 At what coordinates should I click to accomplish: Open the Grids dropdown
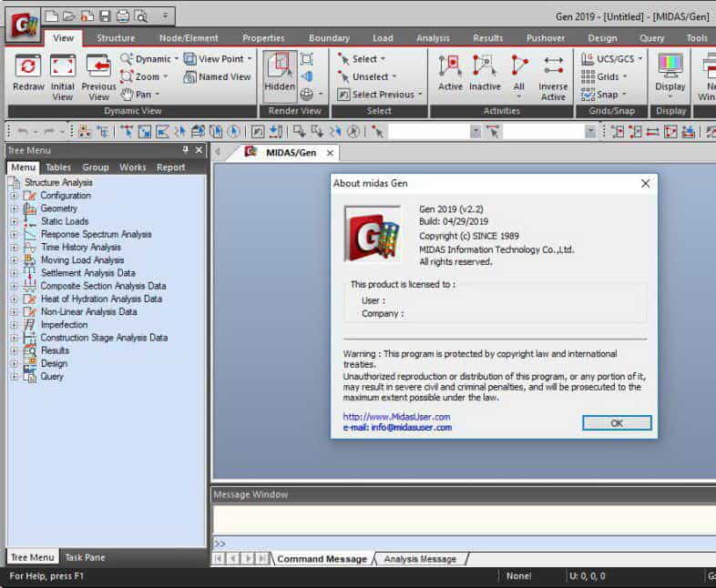tap(625, 76)
